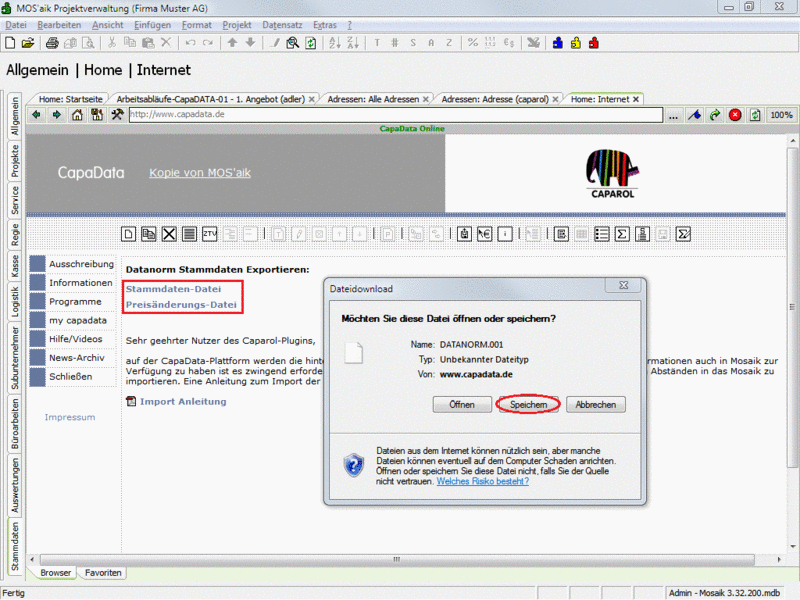The width and height of the screenshot is (800, 600).
Task: Click Abbrechen in the Dateidownload dialog
Action: 596,405
